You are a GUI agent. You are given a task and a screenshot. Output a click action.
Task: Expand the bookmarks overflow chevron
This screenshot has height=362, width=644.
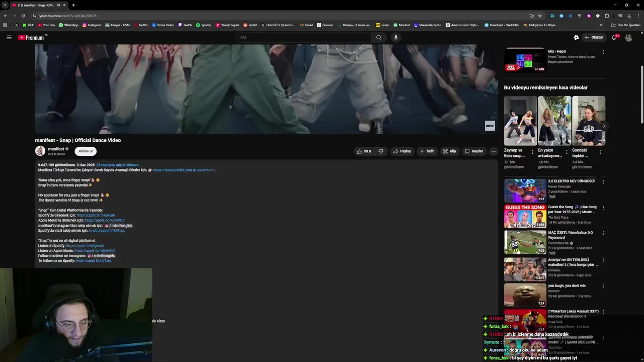(x=601, y=25)
